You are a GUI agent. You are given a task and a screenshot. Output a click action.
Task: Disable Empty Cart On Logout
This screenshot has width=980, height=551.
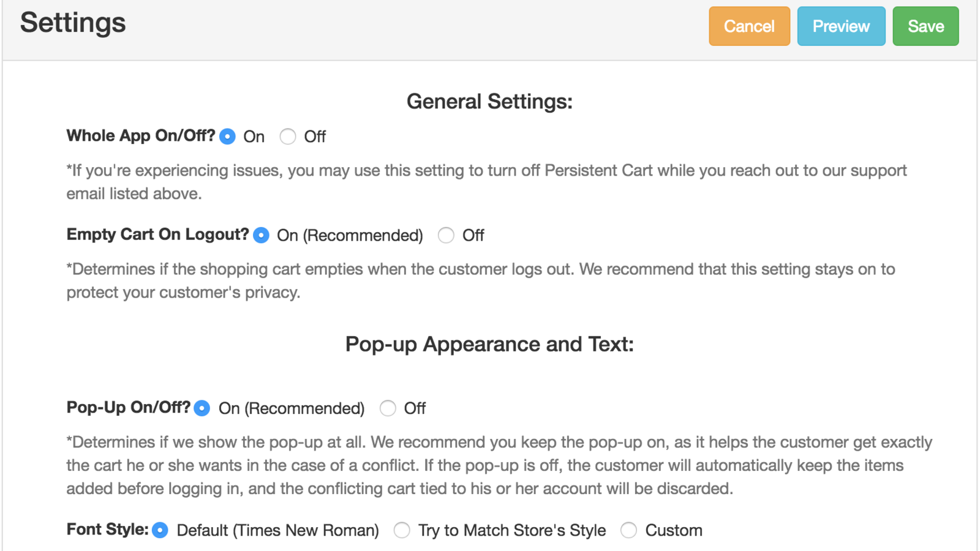point(446,235)
